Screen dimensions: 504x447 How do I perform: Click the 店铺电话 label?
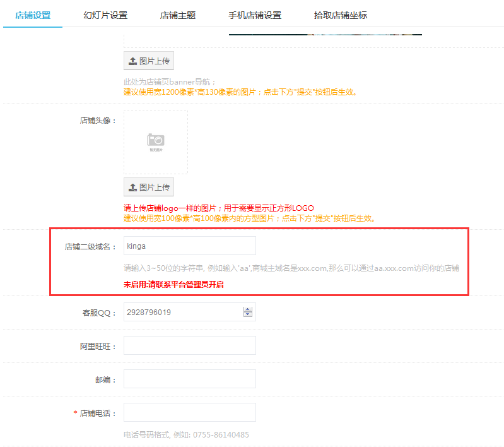98,414
